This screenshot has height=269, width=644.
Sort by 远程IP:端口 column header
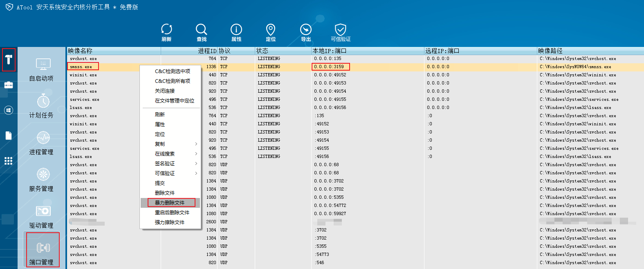(x=481, y=51)
